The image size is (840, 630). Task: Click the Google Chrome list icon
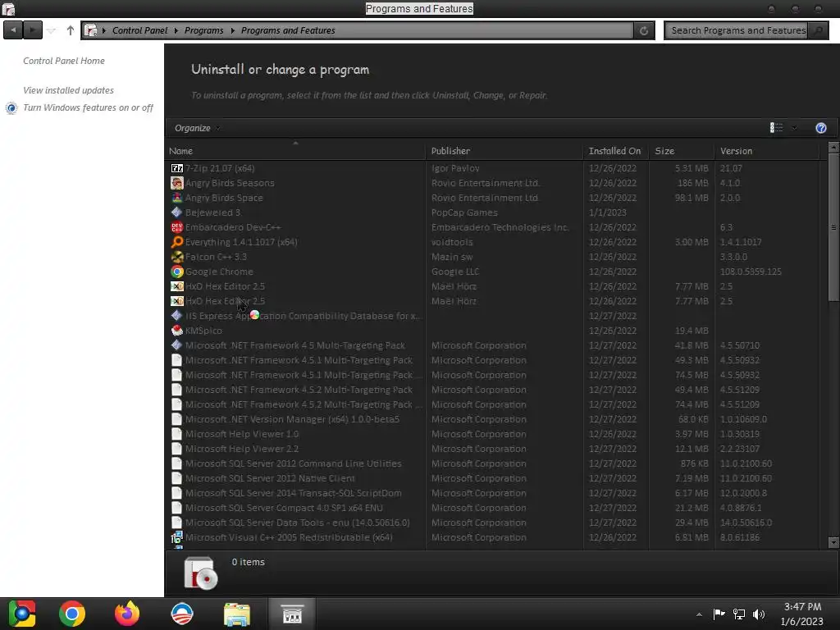coord(177,272)
